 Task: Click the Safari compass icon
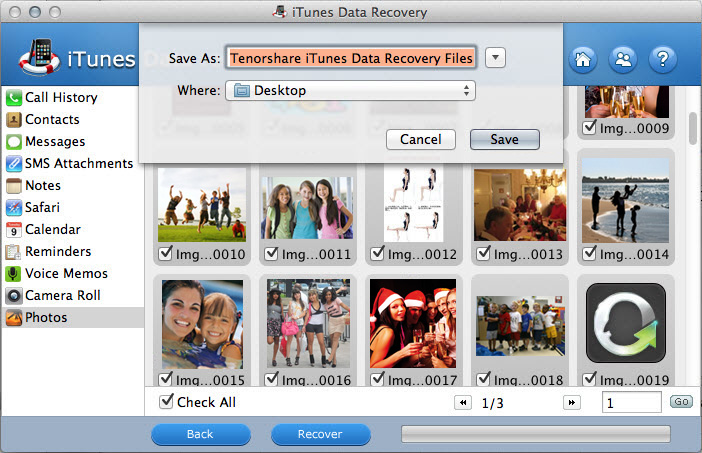[14, 207]
